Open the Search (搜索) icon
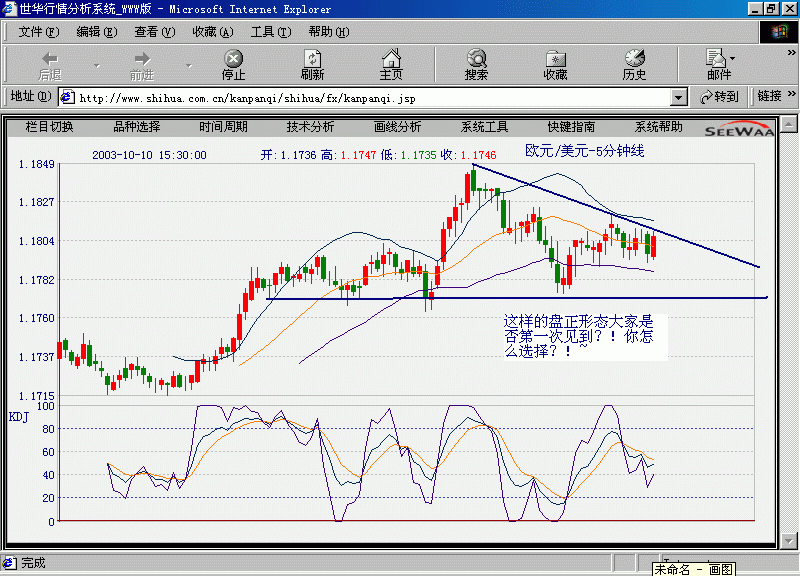This screenshot has height=576, width=800. (x=477, y=65)
